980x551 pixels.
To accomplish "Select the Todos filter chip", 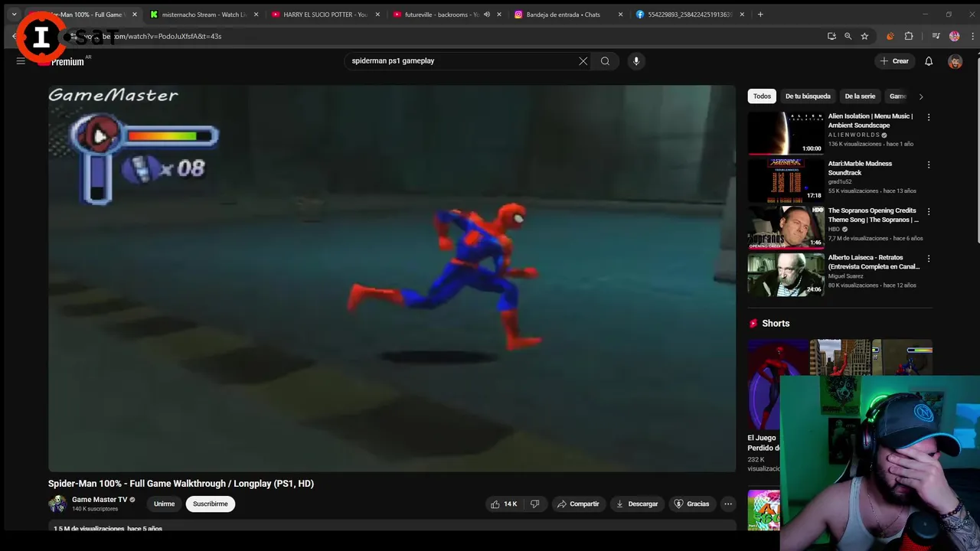I will (762, 96).
